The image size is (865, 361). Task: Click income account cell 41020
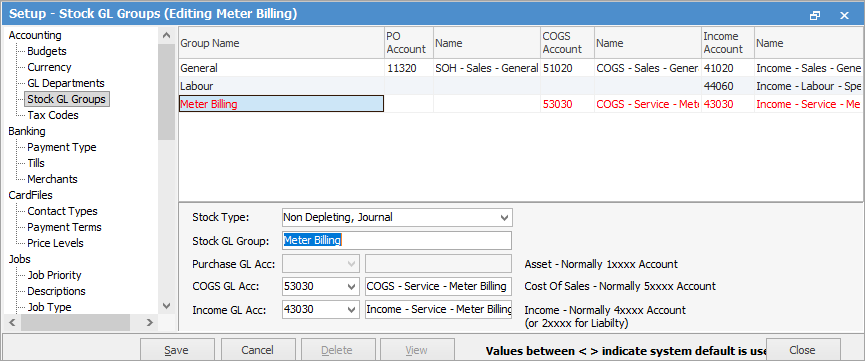click(x=727, y=68)
